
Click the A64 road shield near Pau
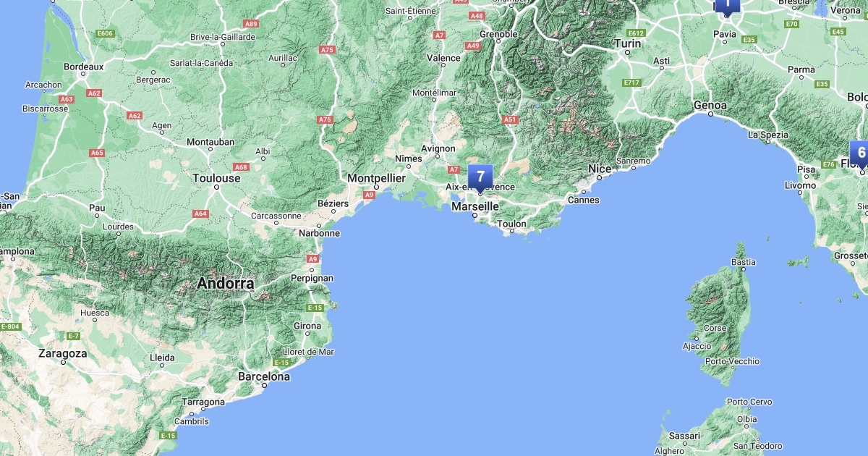pyautogui.click(x=200, y=214)
